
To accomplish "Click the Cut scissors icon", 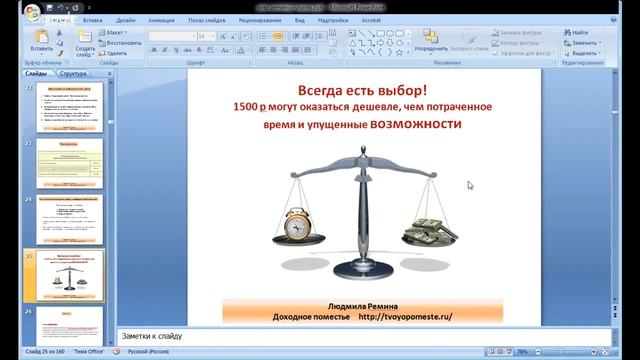I will point(60,33).
